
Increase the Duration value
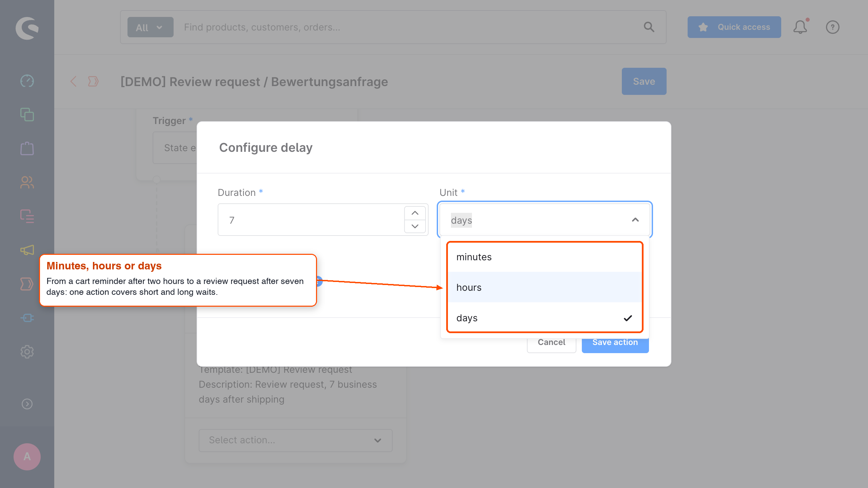415,213
